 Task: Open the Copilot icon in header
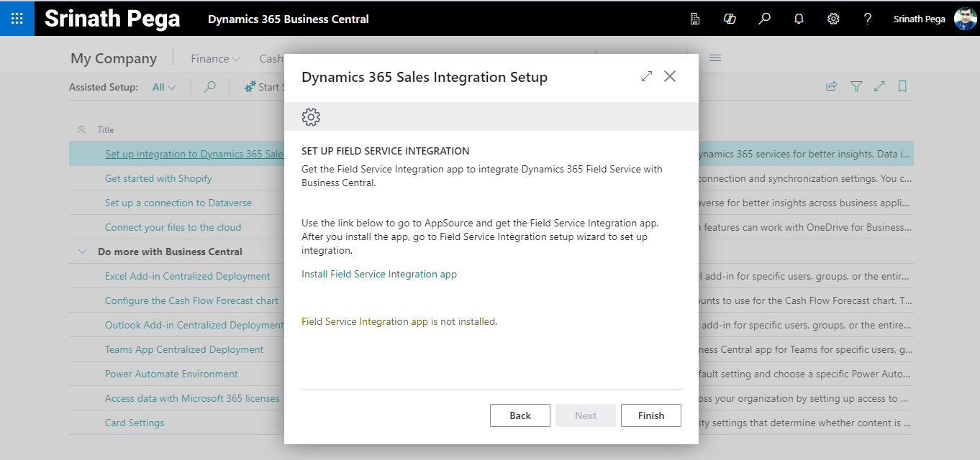(730, 19)
